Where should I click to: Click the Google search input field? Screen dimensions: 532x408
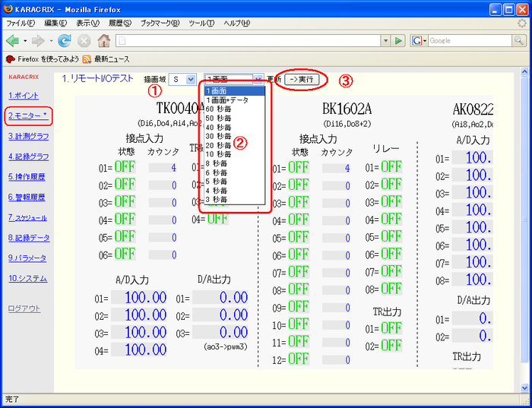pyautogui.click(x=470, y=41)
